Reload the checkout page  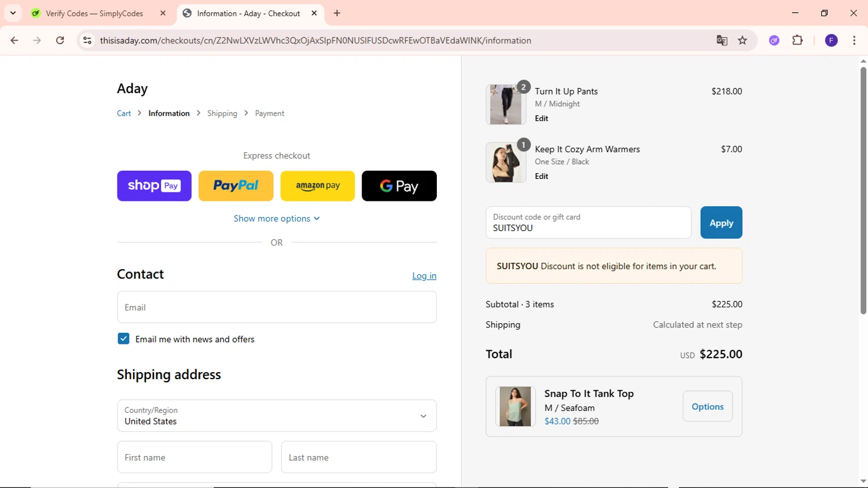pyautogui.click(x=60, y=41)
